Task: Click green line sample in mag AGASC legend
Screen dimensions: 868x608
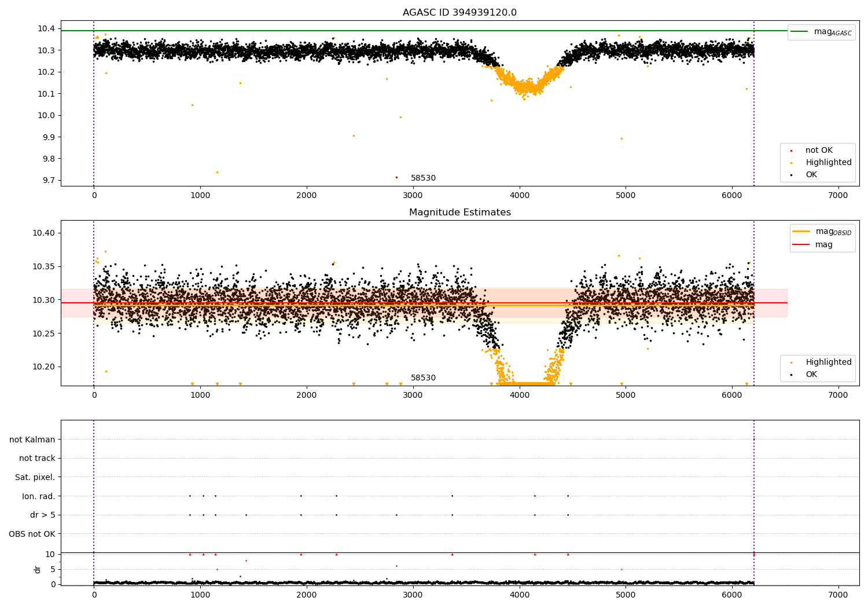Action: 799,32
